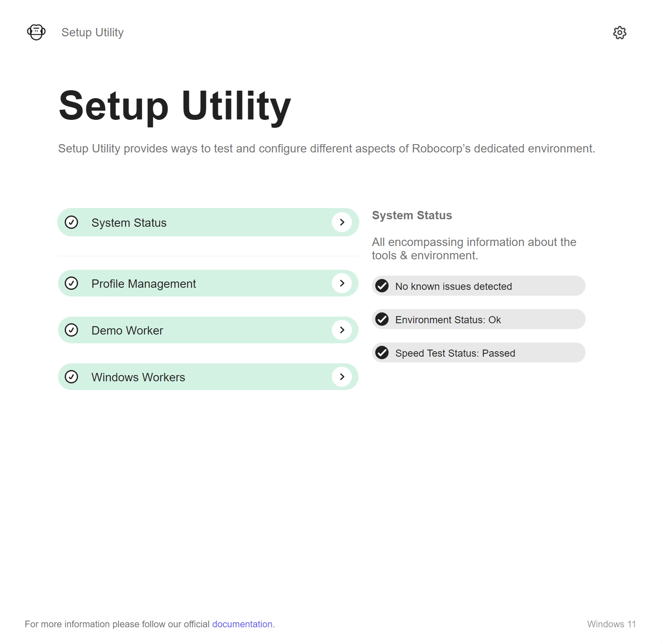Select the System Status menu entry
The width and height of the screenshot is (662, 644).
(208, 222)
